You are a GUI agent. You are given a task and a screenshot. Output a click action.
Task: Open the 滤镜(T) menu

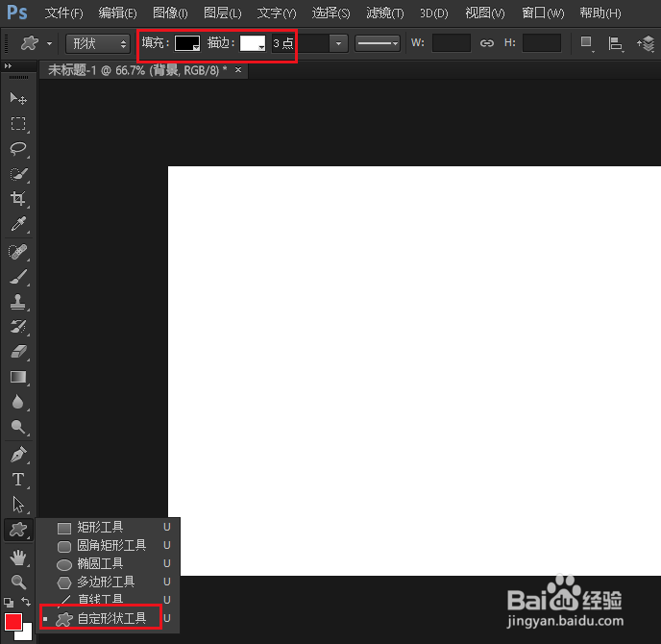(385, 13)
